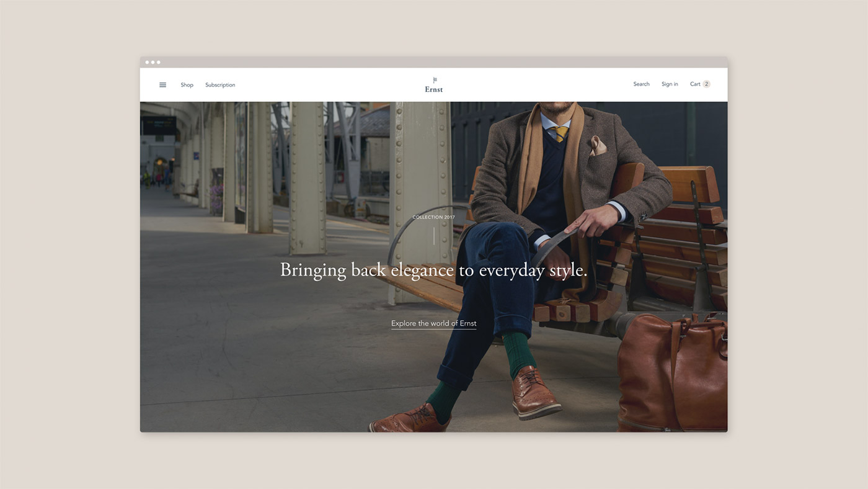Click the middle window control dot

153,62
